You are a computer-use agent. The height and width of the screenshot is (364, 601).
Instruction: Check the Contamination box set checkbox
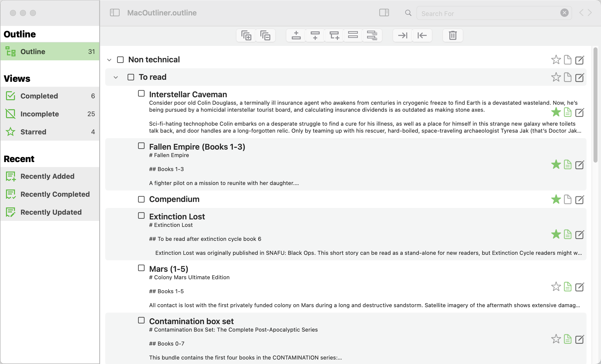pos(141,320)
